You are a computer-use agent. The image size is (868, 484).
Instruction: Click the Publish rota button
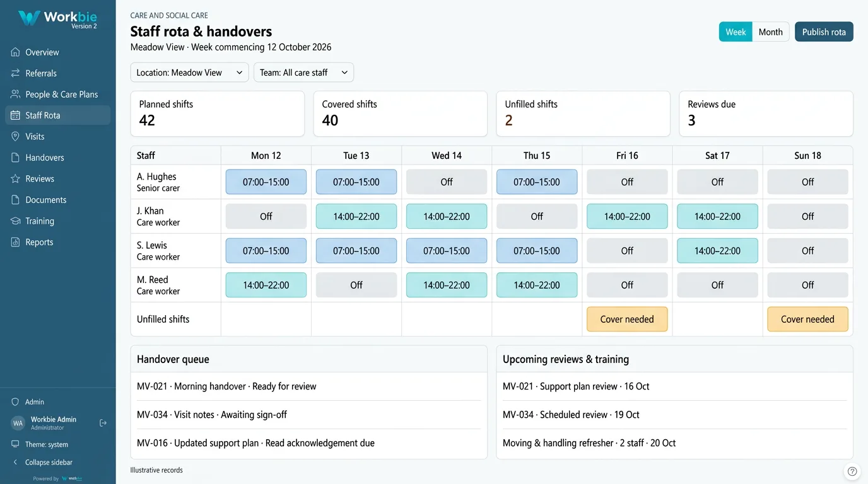coord(824,32)
